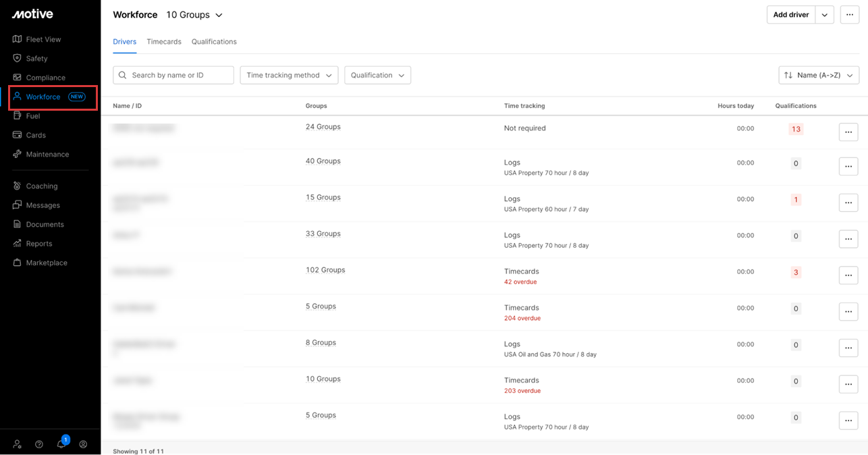The image size is (868, 455).
Task: Click the Name / ID column header
Action: 127,106
